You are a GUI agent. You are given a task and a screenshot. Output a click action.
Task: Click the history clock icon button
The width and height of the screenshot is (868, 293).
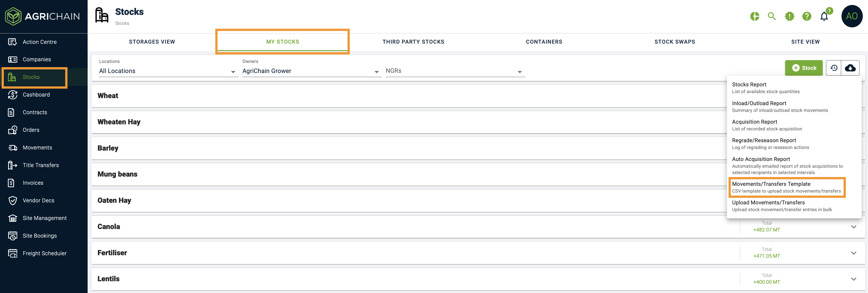point(834,68)
